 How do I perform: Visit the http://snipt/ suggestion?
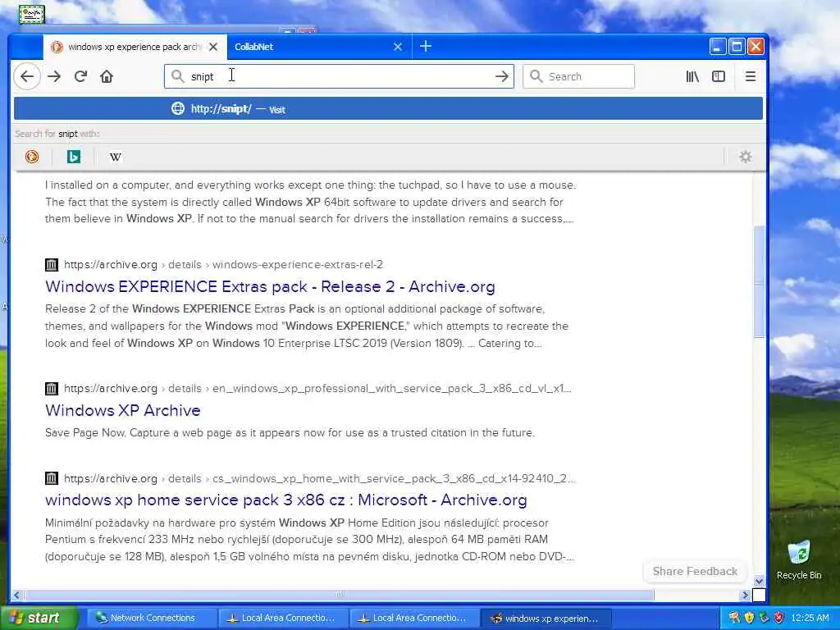click(388, 109)
